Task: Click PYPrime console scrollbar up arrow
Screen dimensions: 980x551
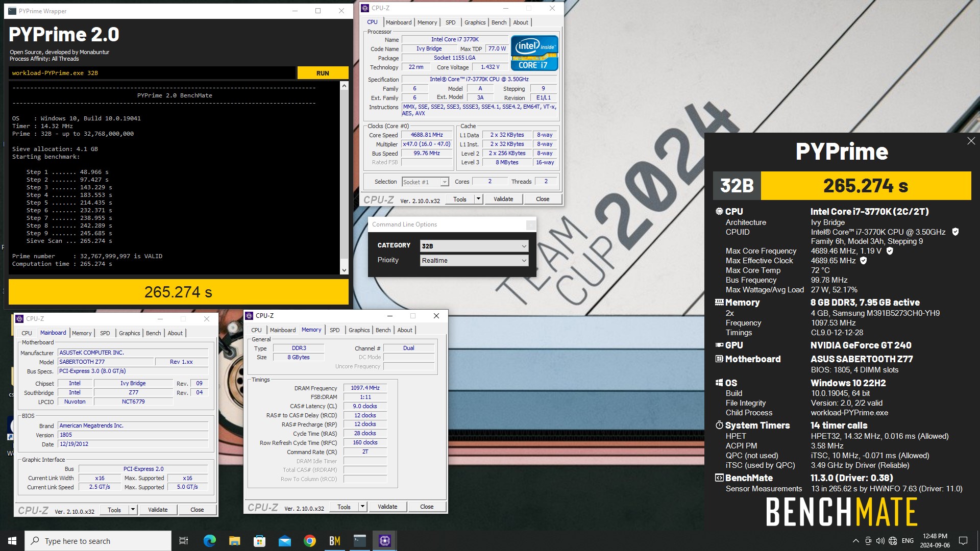Action: pyautogui.click(x=344, y=86)
